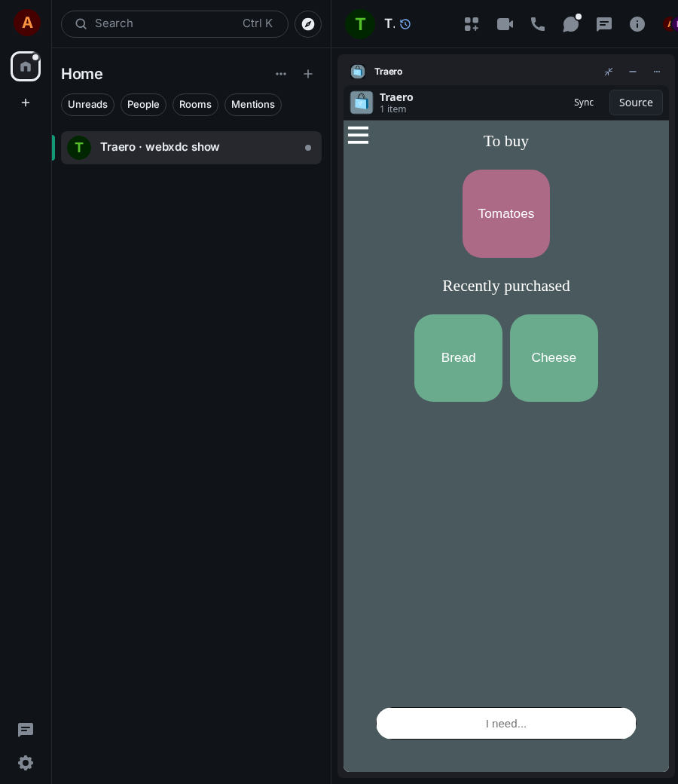Open the hamburger menu in Traero
This screenshot has width=678, height=784.
pos(359,135)
